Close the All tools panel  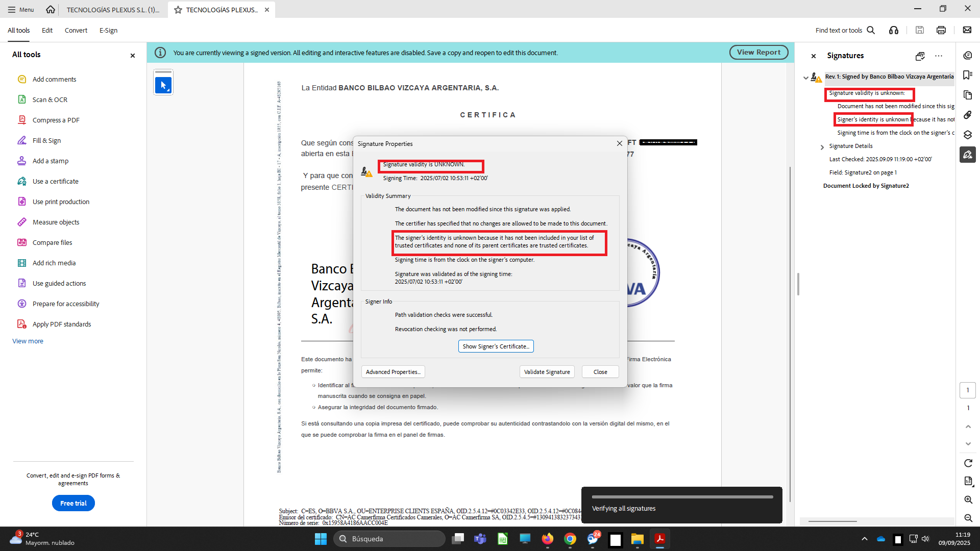(x=133, y=56)
